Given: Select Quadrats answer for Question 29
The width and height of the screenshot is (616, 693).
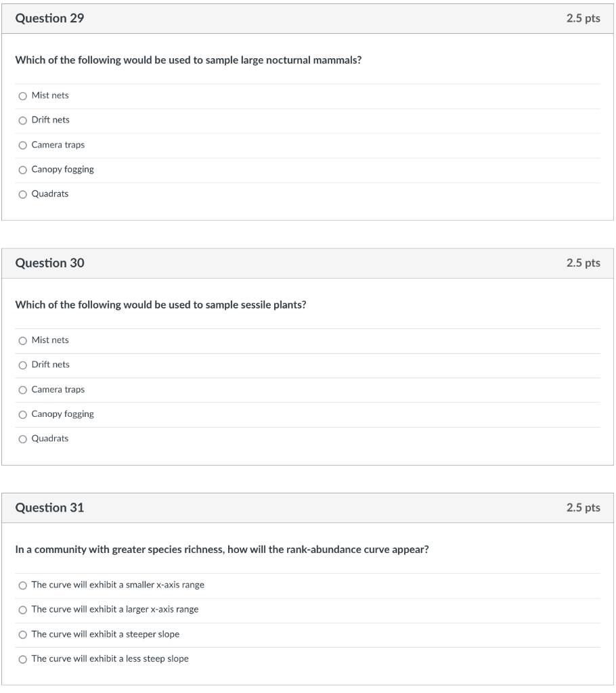Looking at the screenshot, I should [23, 194].
